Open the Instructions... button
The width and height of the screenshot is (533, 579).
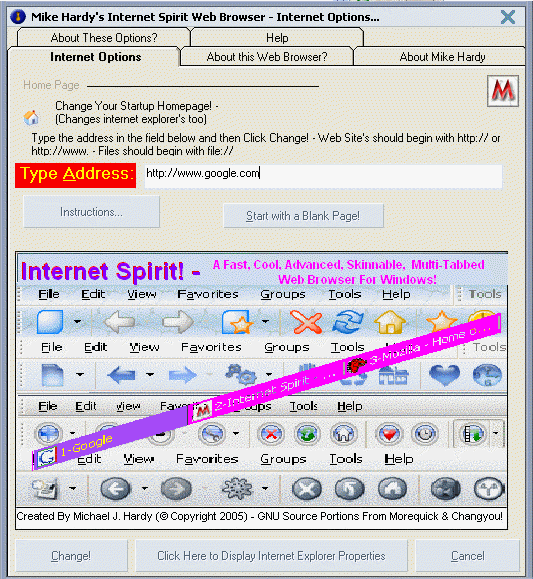(91, 212)
